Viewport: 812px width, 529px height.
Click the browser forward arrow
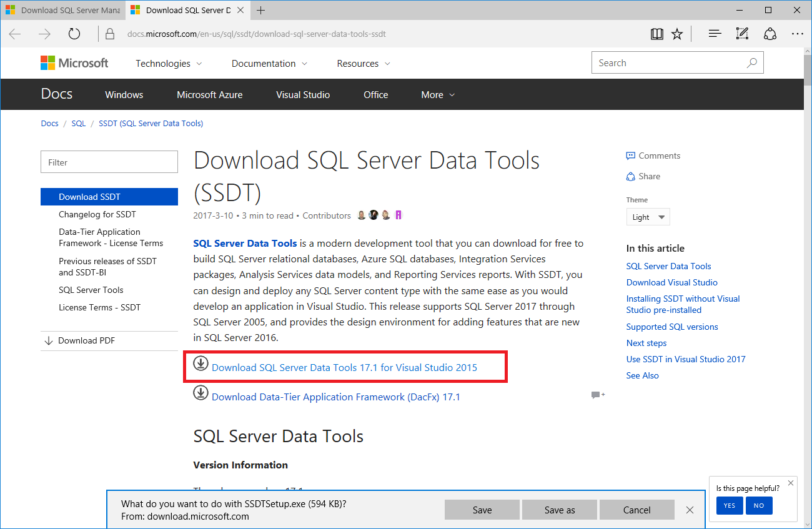tap(44, 34)
